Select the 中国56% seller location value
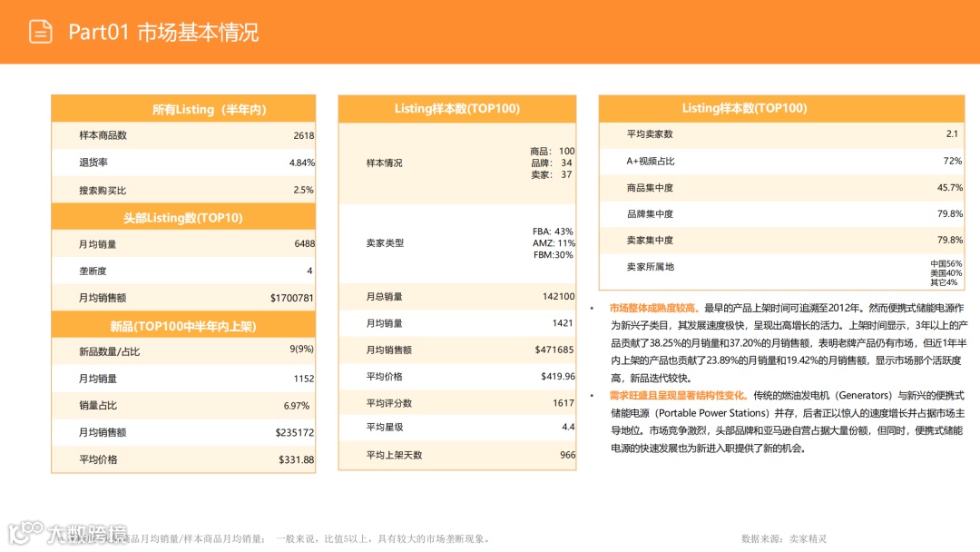The height and width of the screenshot is (552, 980). (x=946, y=264)
